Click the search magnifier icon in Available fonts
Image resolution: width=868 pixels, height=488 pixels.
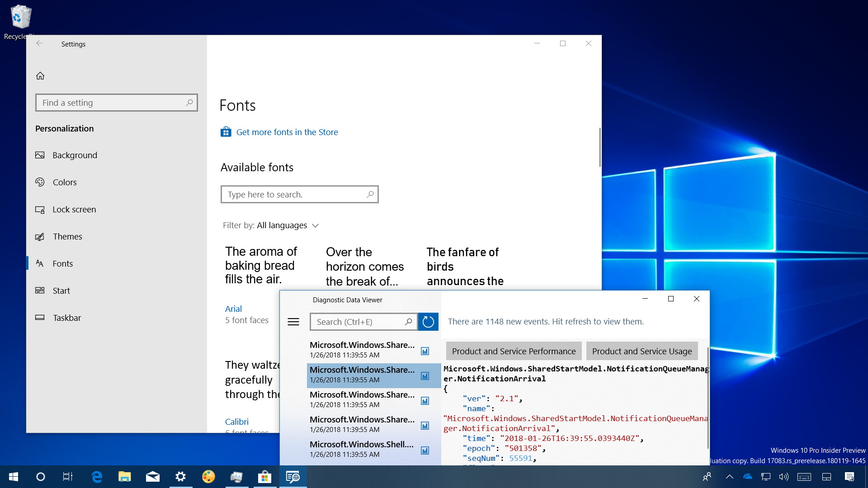[370, 194]
